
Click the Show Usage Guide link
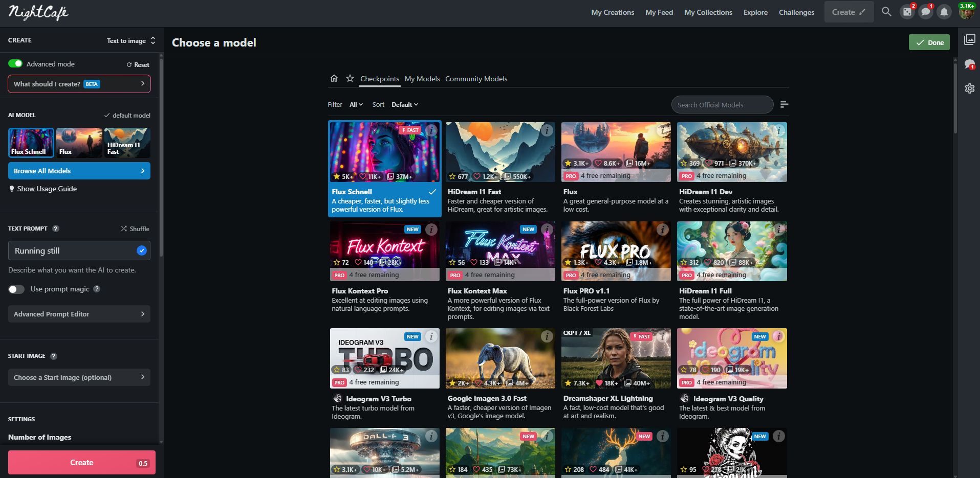47,189
